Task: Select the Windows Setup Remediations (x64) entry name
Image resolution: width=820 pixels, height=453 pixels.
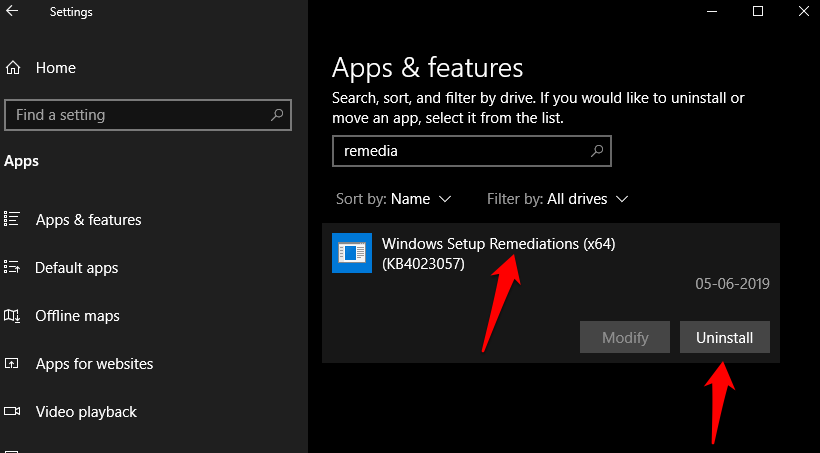Action: coord(498,244)
